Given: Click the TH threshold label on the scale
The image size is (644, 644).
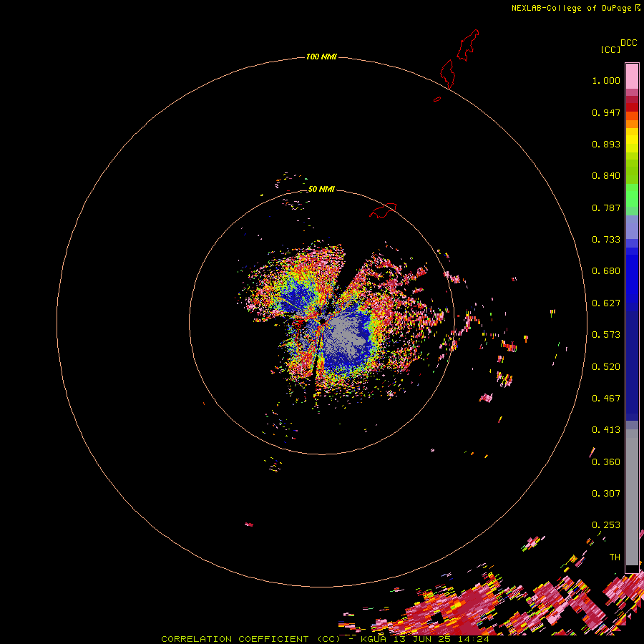Looking at the screenshot, I should pyautogui.click(x=615, y=557).
